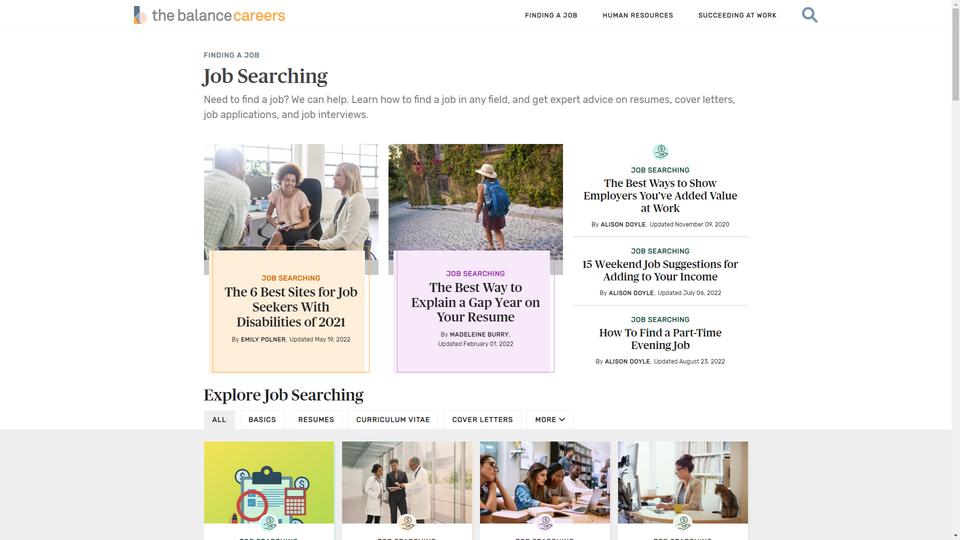Click badge icon on woman with cat card
The height and width of the screenshot is (540, 960).
(683, 522)
